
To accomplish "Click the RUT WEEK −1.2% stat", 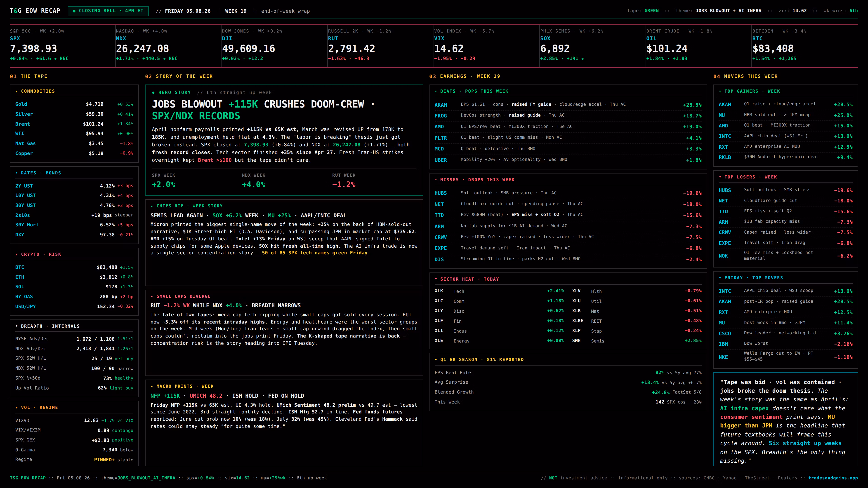I will click(344, 181).
